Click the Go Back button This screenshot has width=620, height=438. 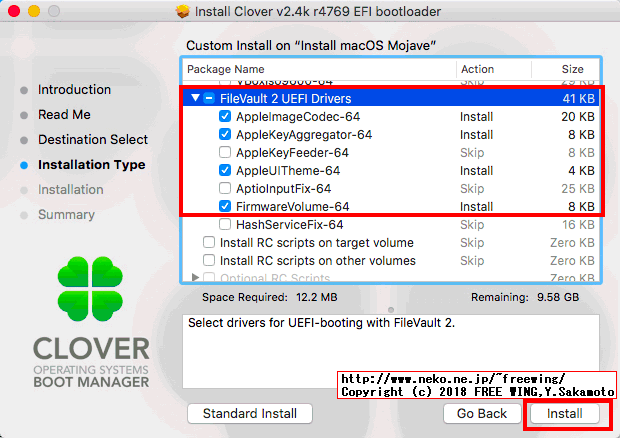482,413
